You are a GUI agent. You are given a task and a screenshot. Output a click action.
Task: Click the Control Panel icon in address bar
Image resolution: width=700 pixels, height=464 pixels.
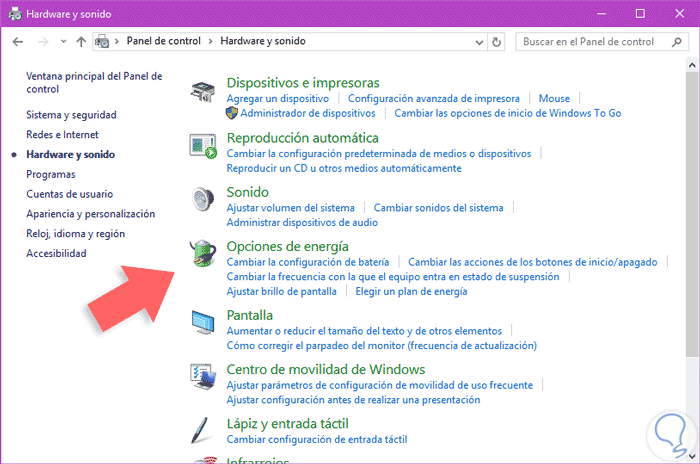(x=102, y=42)
